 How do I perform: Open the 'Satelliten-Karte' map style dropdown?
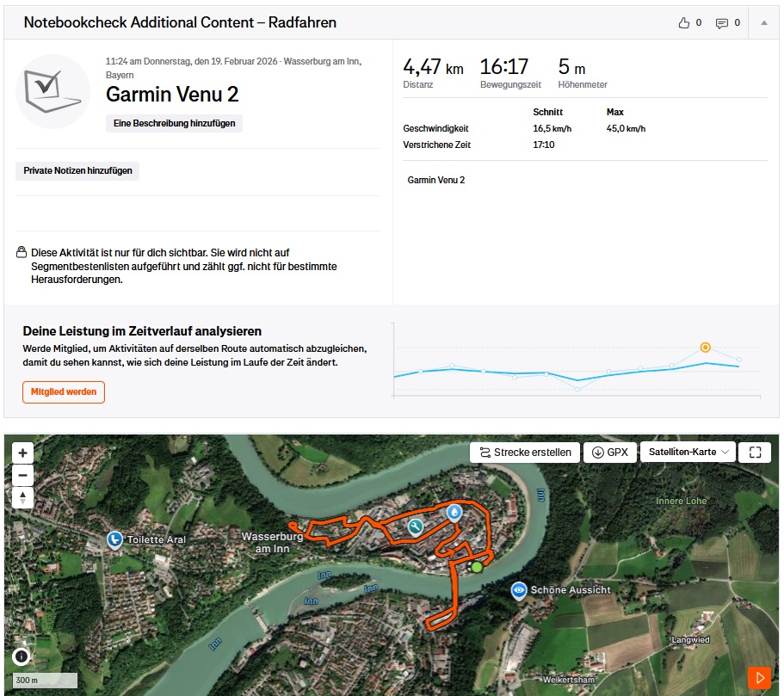pos(688,452)
